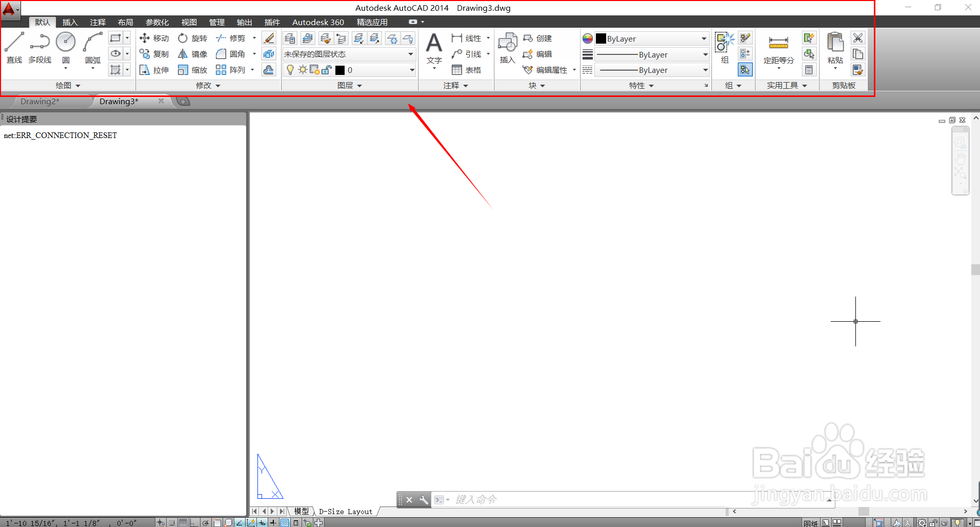The image size is (980, 527).
Task: Open the Autodesk 360 ribbon tab
Action: click(318, 22)
